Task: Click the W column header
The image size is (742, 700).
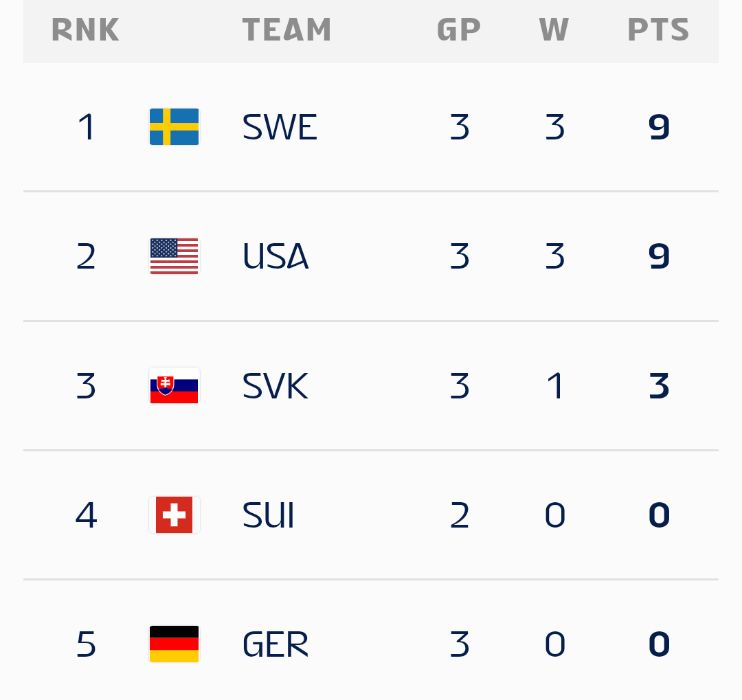Action: (554, 30)
